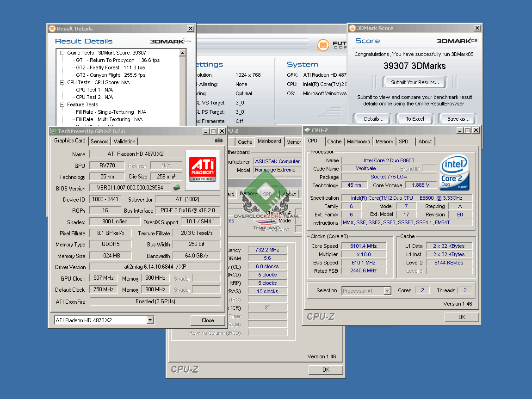Open the Processor selection dropdown in CPU-Z

(388, 290)
